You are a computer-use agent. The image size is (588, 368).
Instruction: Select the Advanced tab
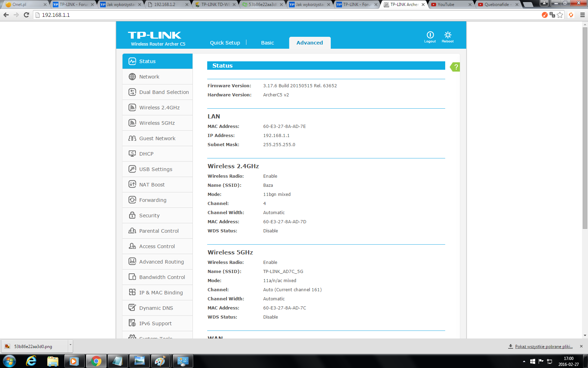pos(309,43)
